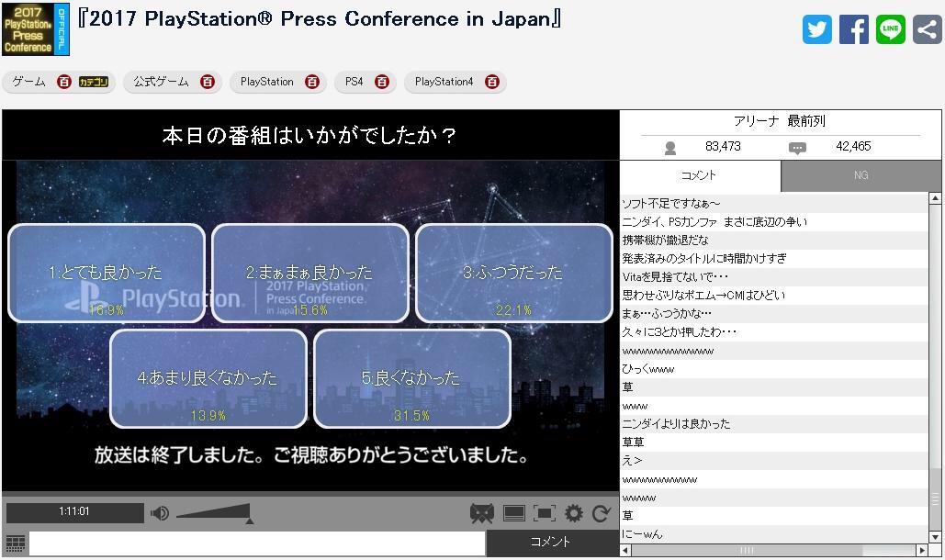The image size is (945, 560).
Task: Mute the player with speaker icon
Action: point(160,513)
